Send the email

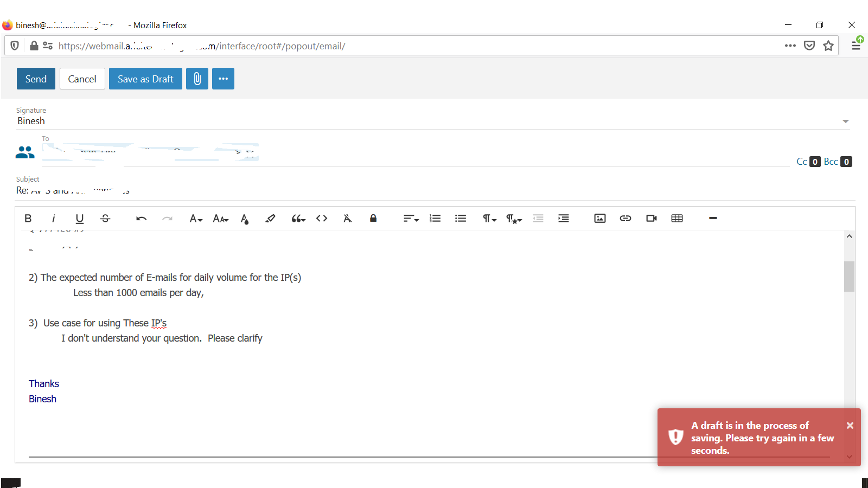(x=36, y=79)
